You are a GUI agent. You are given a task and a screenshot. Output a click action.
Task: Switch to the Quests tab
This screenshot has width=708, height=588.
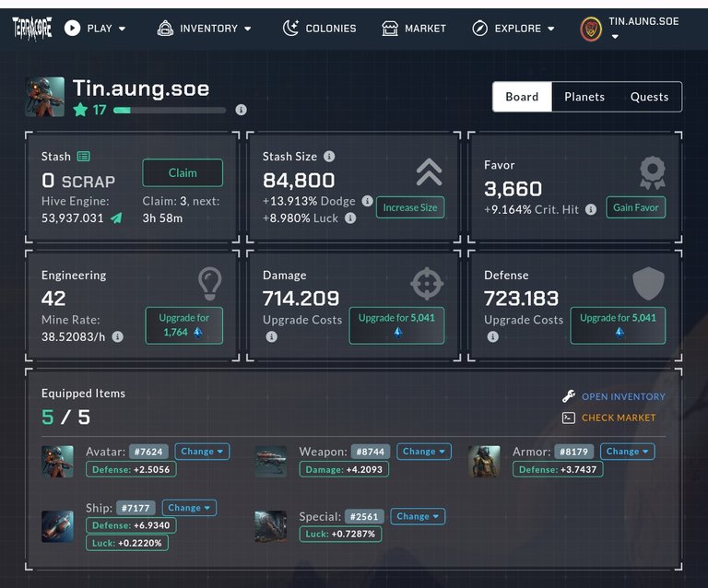649,97
